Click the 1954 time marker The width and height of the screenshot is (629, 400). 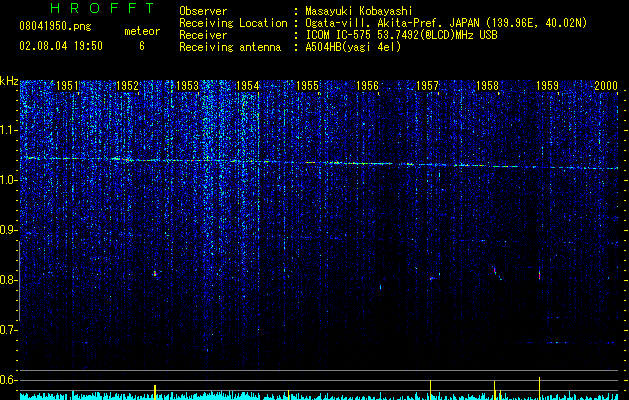(248, 86)
